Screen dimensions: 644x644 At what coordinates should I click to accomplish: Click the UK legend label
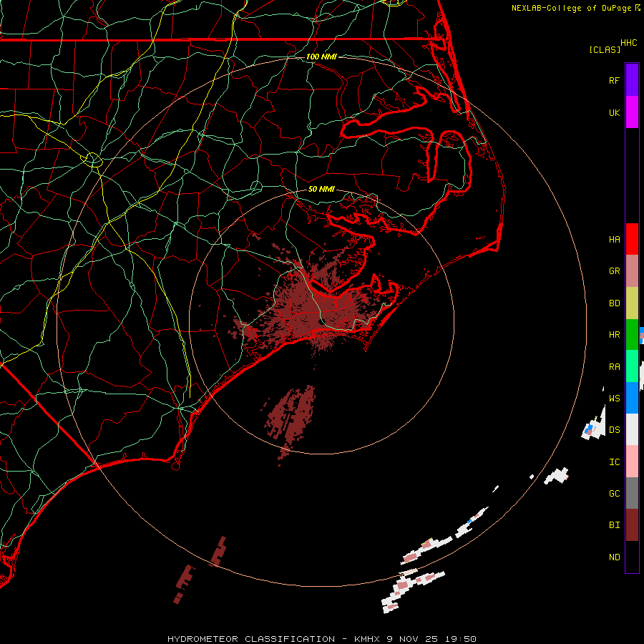point(614,112)
